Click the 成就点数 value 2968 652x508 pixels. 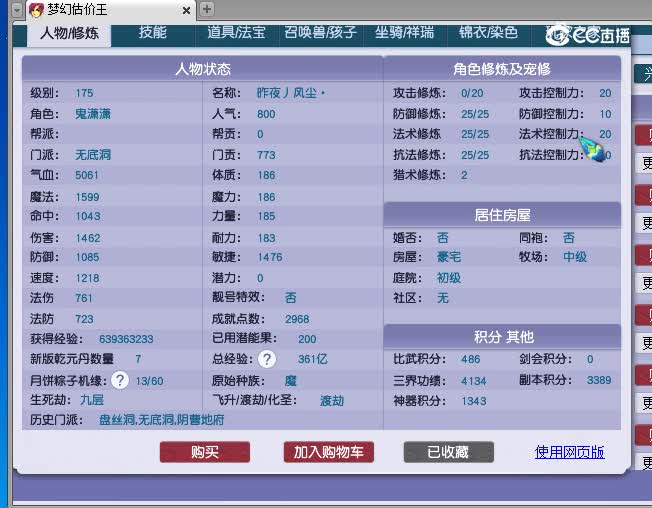[x=297, y=319]
